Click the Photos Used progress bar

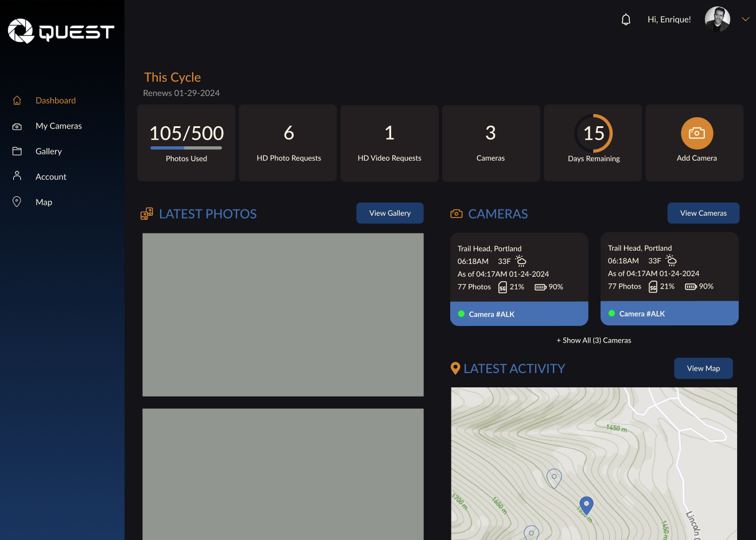pyautogui.click(x=186, y=148)
